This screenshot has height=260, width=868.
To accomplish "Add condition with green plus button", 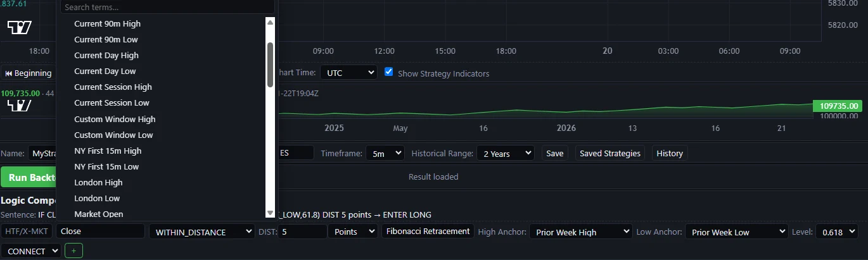I will 73,251.
